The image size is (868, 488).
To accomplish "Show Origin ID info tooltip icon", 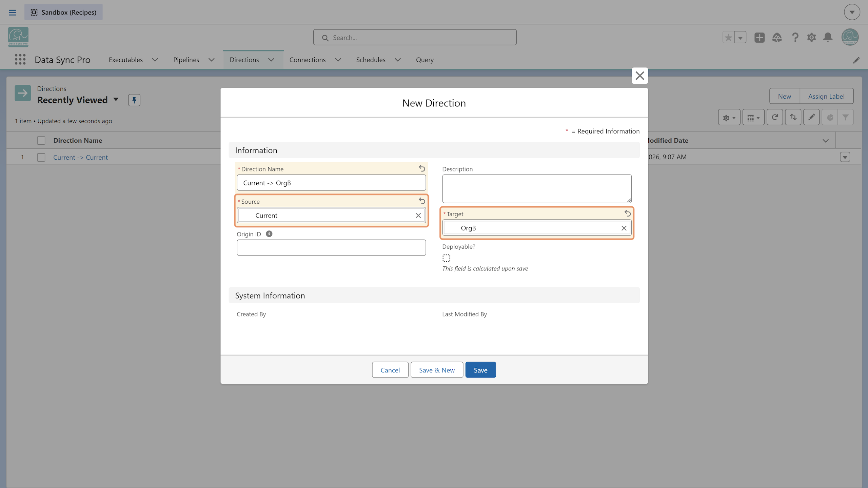I will pyautogui.click(x=269, y=234).
